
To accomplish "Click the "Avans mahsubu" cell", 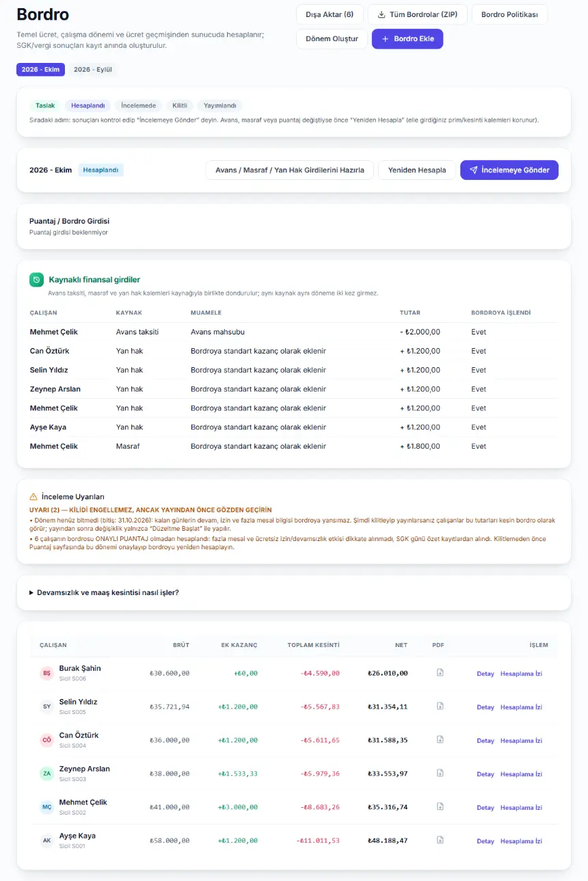I will [x=217, y=332].
